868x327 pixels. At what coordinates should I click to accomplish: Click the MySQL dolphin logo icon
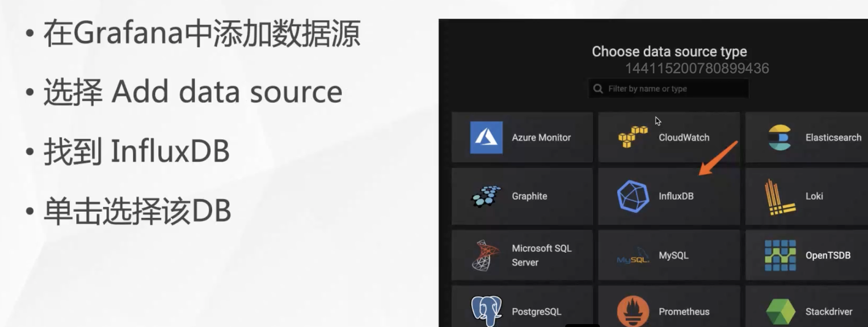tap(633, 256)
